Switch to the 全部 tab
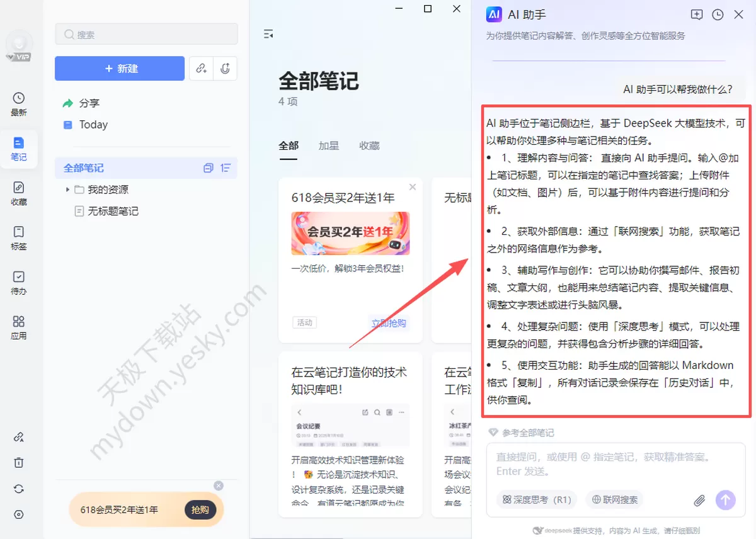 tap(289, 145)
